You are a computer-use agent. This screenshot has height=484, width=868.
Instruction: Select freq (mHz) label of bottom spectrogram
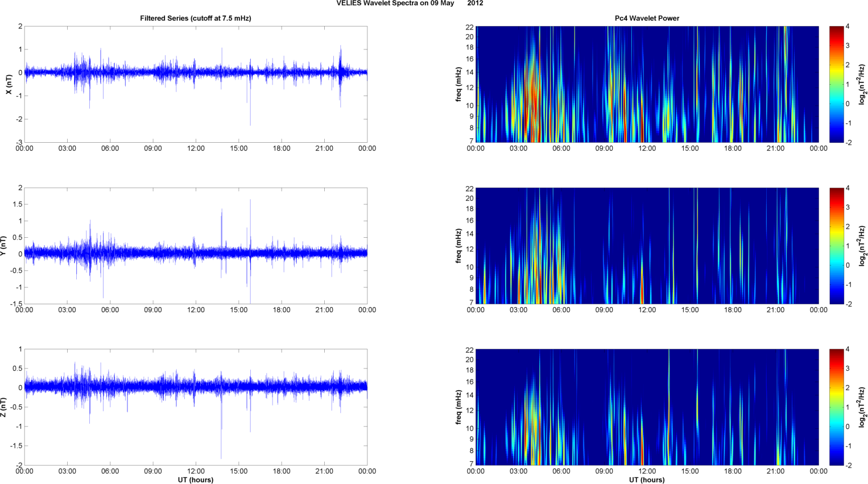pyautogui.click(x=458, y=407)
